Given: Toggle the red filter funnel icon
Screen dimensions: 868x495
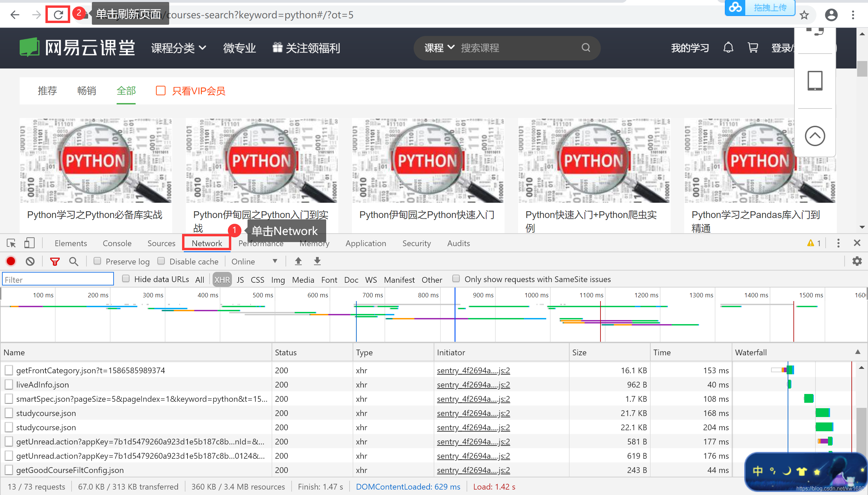Looking at the screenshot, I should click(x=55, y=261).
